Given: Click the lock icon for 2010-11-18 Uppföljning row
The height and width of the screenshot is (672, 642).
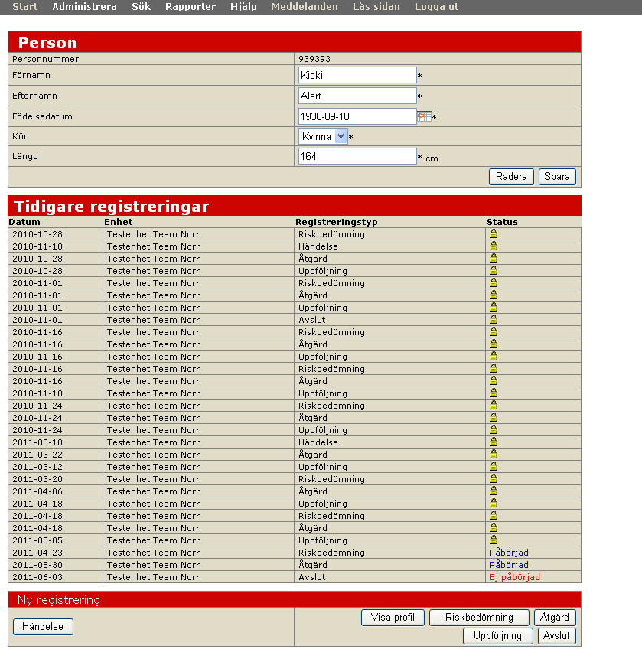Looking at the screenshot, I should (x=494, y=393).
